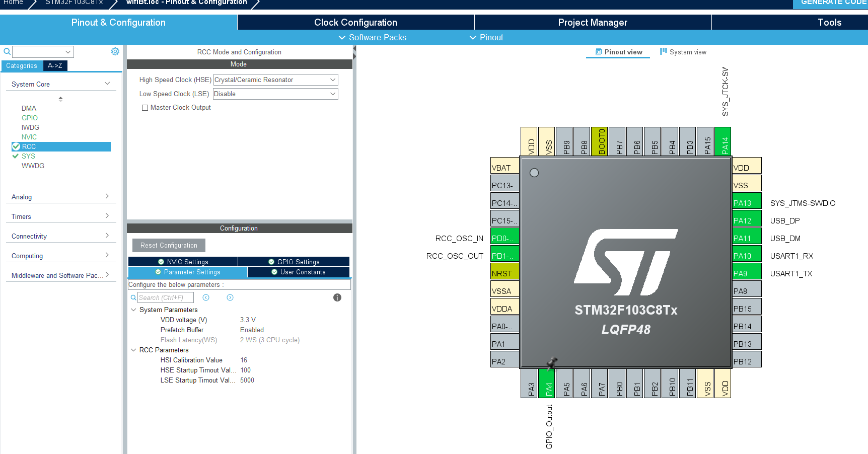This screenshot has height=454, width=868.
Task: Click the HSI Calibration Value 16
Action: pos(244,360)
